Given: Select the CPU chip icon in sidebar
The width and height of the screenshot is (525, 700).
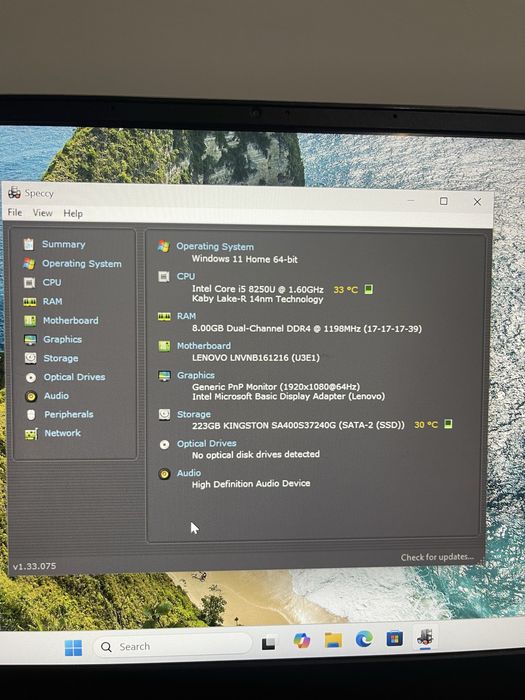Looking at the screenshot, I should [x=29, y=282].
